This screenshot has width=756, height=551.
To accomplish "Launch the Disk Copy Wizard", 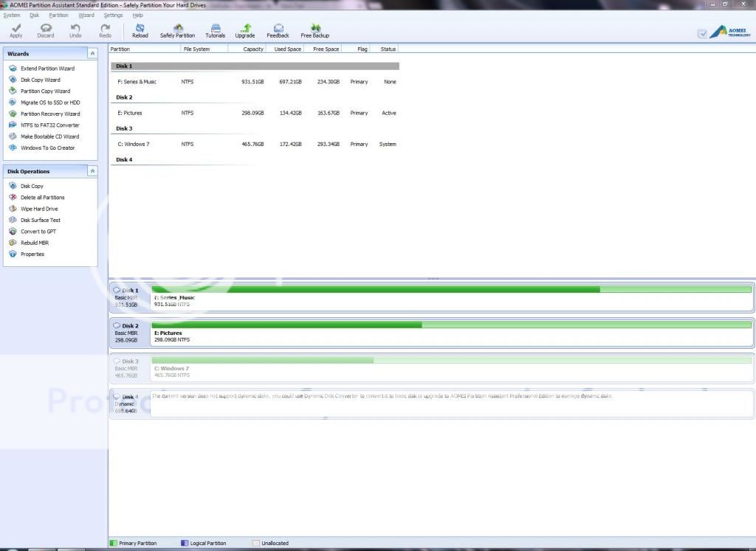I will (35, 80).
